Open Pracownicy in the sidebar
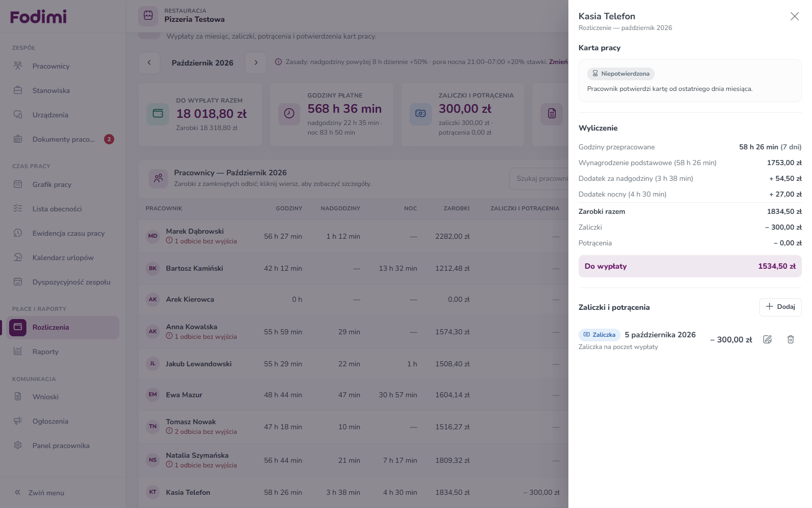This screenshot has width=812, height=508. point(63,66)
